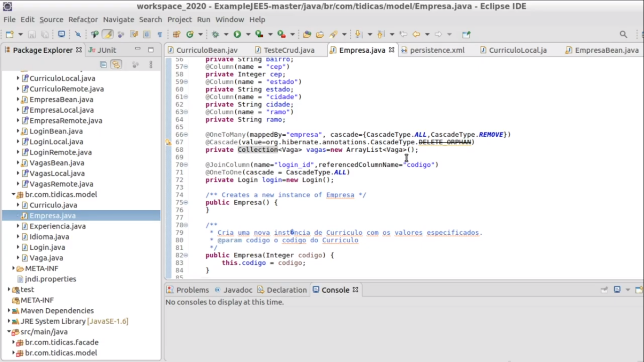
Task: Open the New wizard dropdown arrow
Action: point(20,34)
